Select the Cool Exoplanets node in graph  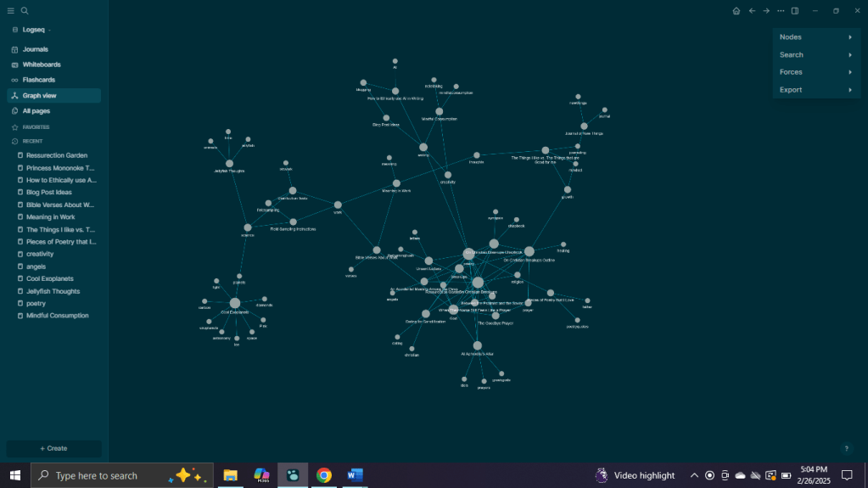pos(235,303)
